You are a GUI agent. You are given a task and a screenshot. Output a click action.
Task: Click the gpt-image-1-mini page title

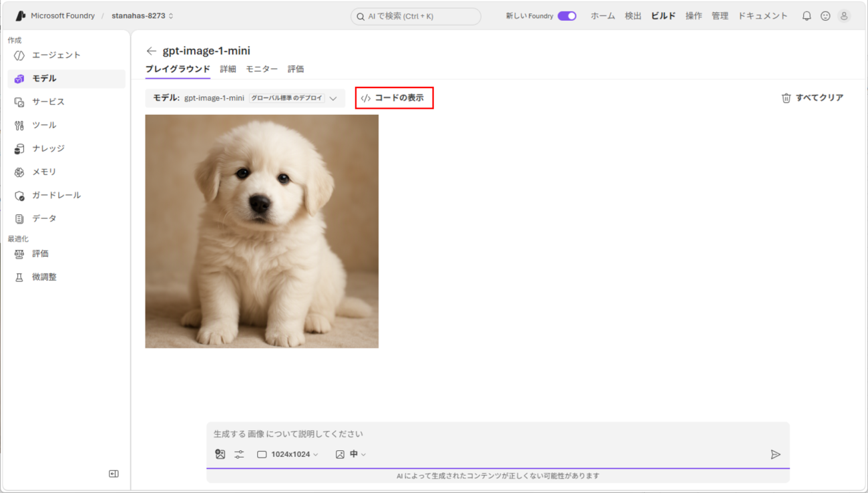tap(206, 51)
